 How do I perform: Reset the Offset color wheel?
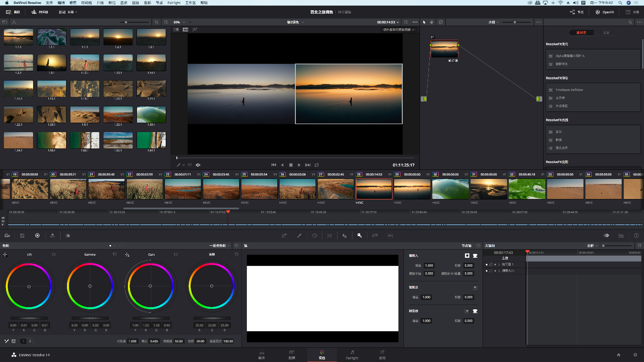[237, 254]
